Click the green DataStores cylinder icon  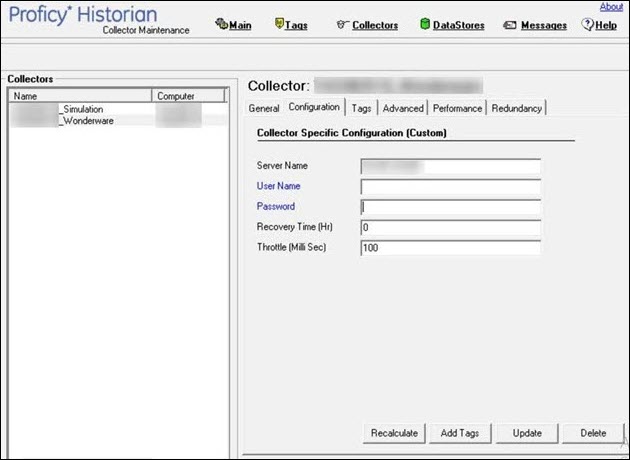[425, 24]
